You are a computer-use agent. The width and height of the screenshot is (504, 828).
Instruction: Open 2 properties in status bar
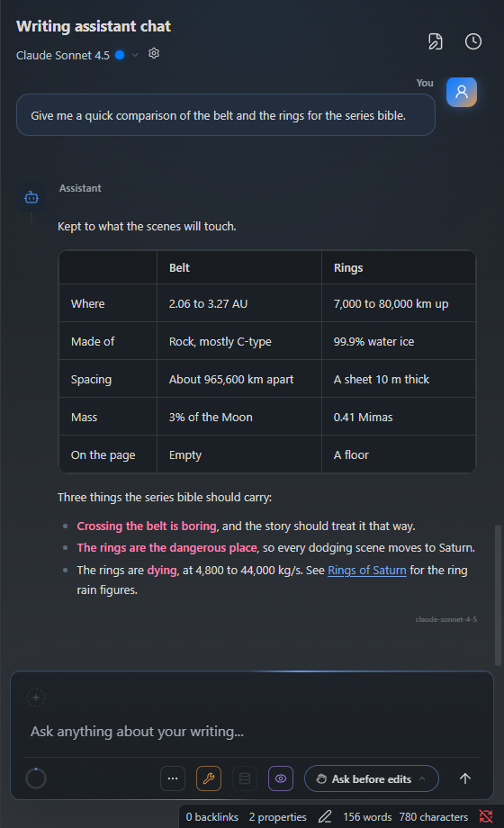(277, 817)
